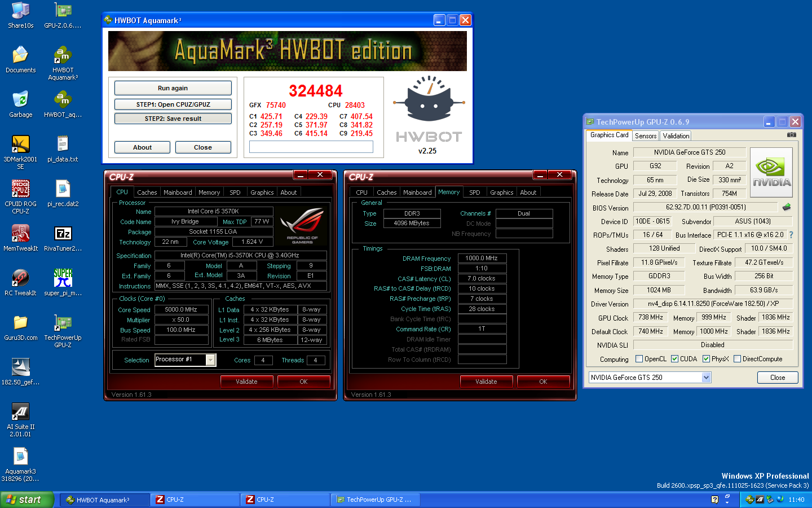Image resolution: width=812 pixels, height=508 pixels.
Task: Open the About button in Aquamark
Action: tap(142, 147)
